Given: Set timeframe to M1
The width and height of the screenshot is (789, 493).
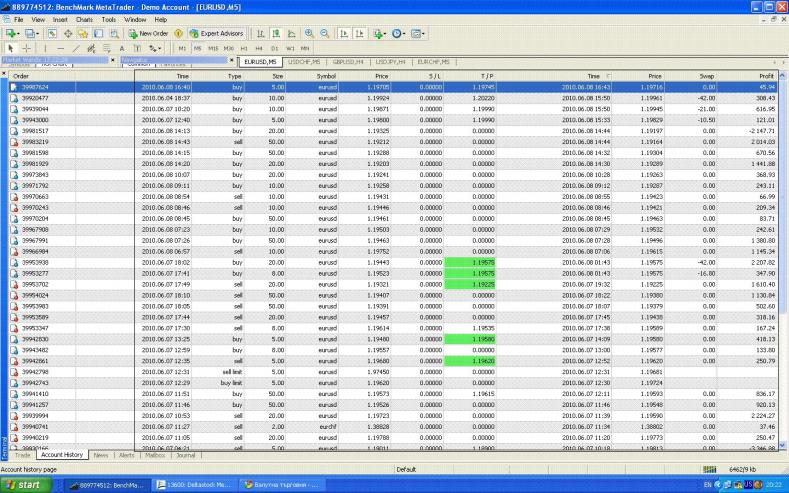Looking at the screenshot, I should (x=182, y=48).
